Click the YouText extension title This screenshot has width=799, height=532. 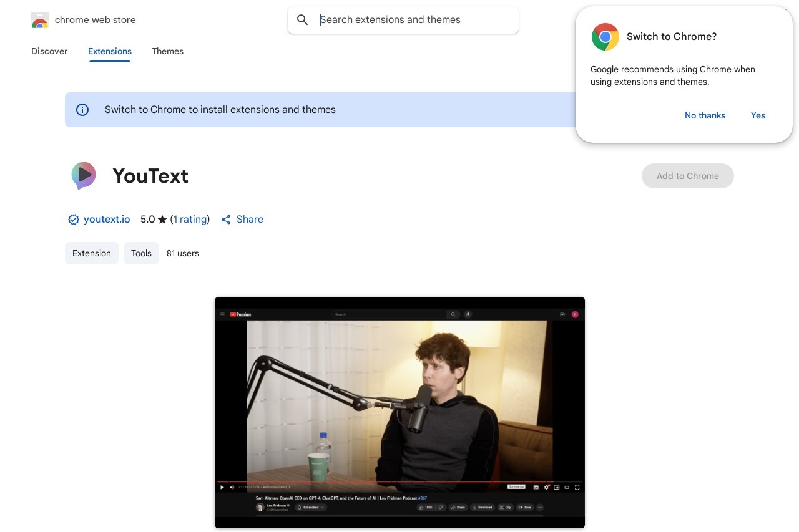coord(150,176)
